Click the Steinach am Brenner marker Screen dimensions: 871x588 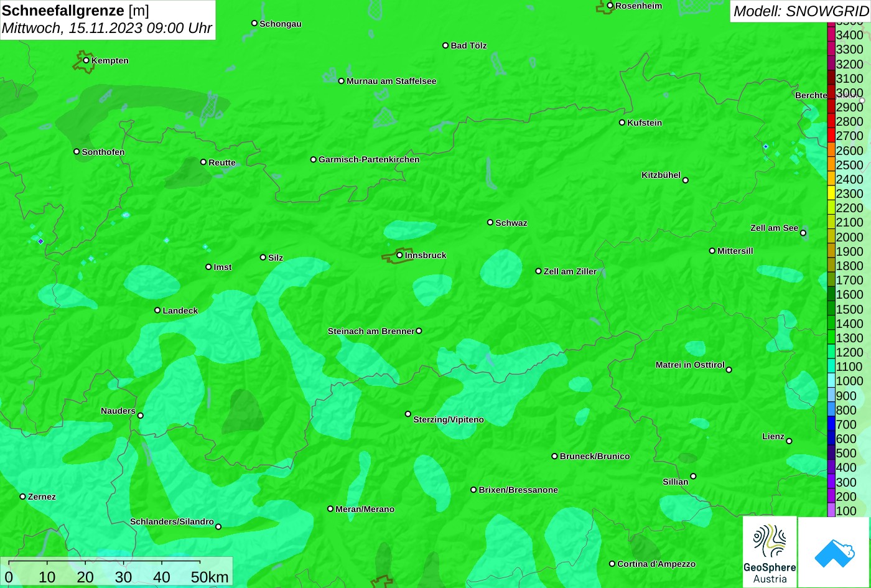point(419,331)
